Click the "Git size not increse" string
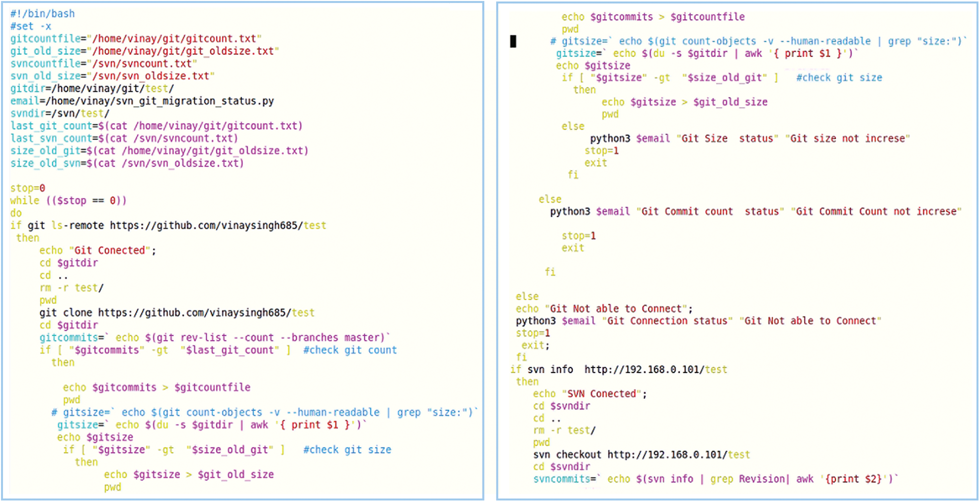The image size is (980, 502). 847,138
